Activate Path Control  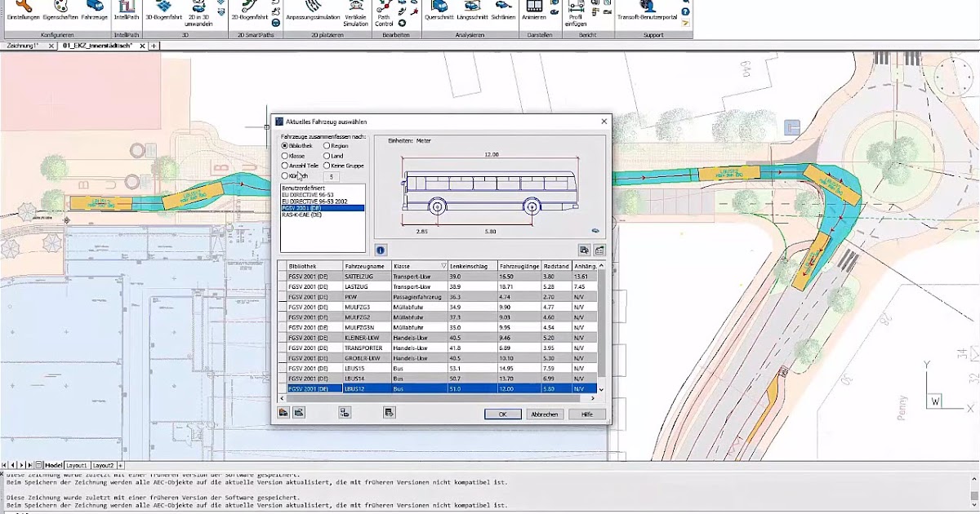click(385, 14)
